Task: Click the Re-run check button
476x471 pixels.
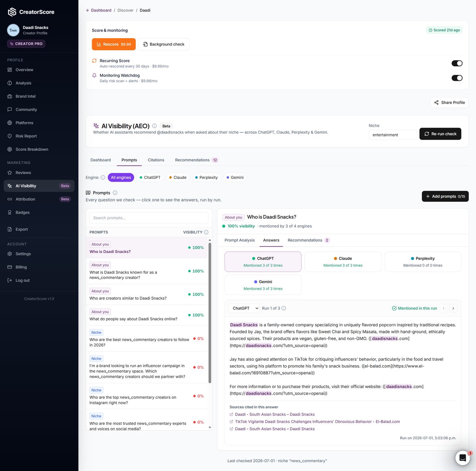Action: [x=440, y=134]
